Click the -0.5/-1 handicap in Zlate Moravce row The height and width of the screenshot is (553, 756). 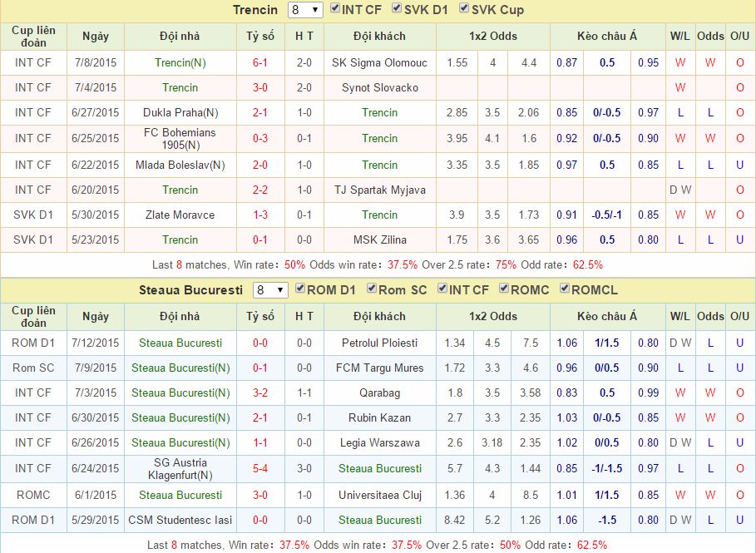pos(606,215)
